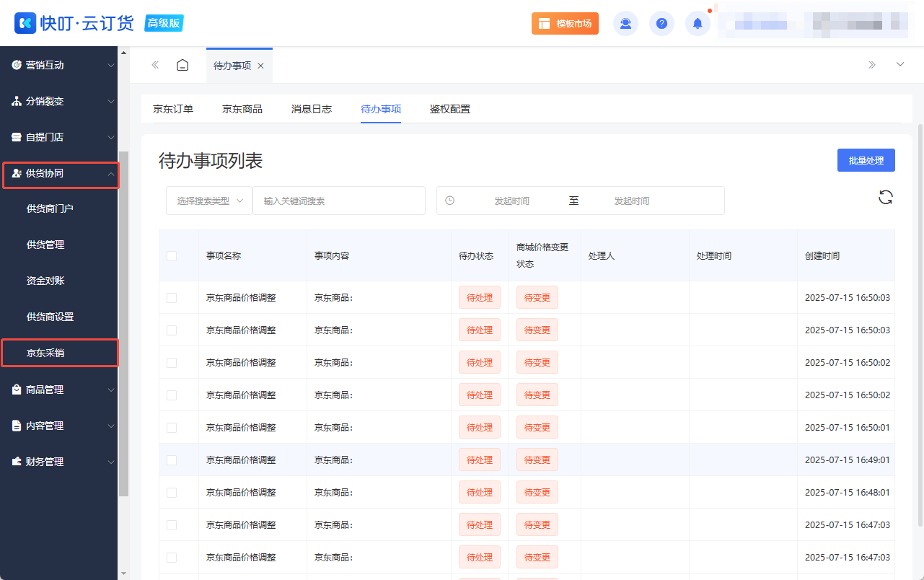Expand the 财务管理 menu chevron

click(110, 462)
